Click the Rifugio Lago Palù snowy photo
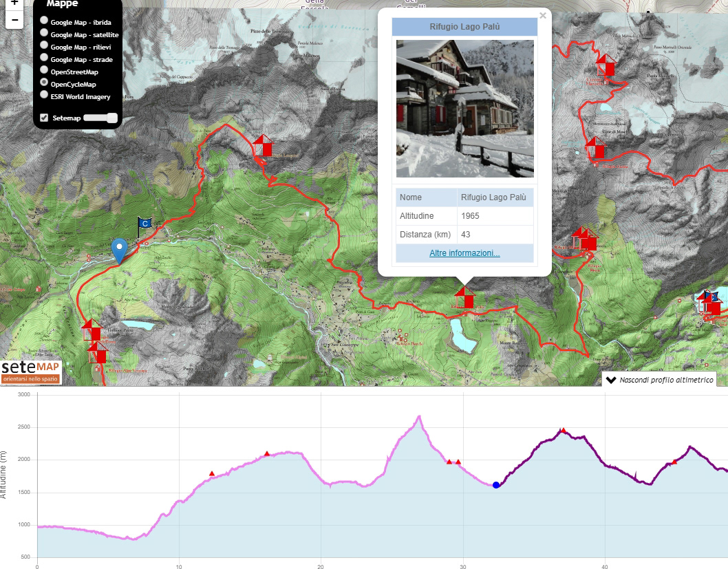Screen dimensions: 728x569 pyautogui.click(x=464, y=108)
